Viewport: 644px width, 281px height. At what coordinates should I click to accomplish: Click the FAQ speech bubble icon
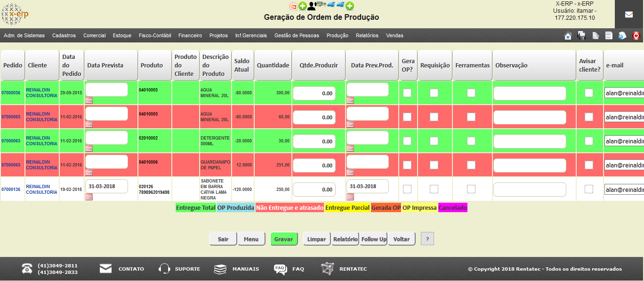point(280,269)
